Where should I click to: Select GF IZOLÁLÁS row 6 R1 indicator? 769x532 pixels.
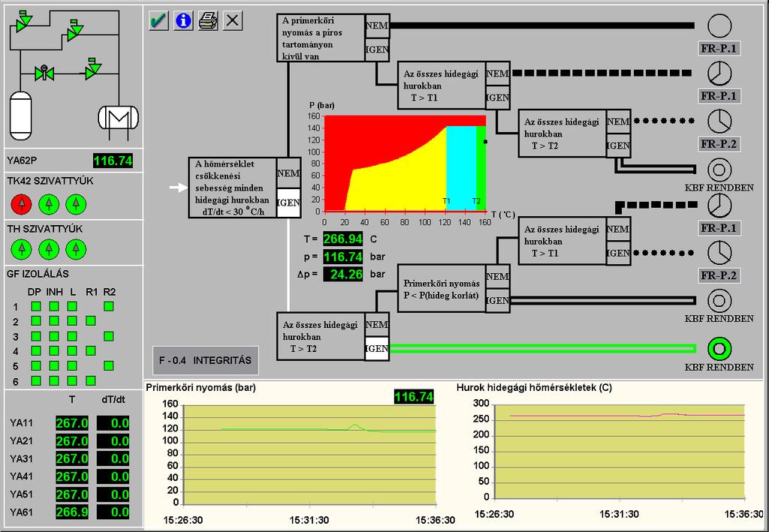[x=90, y=380]
